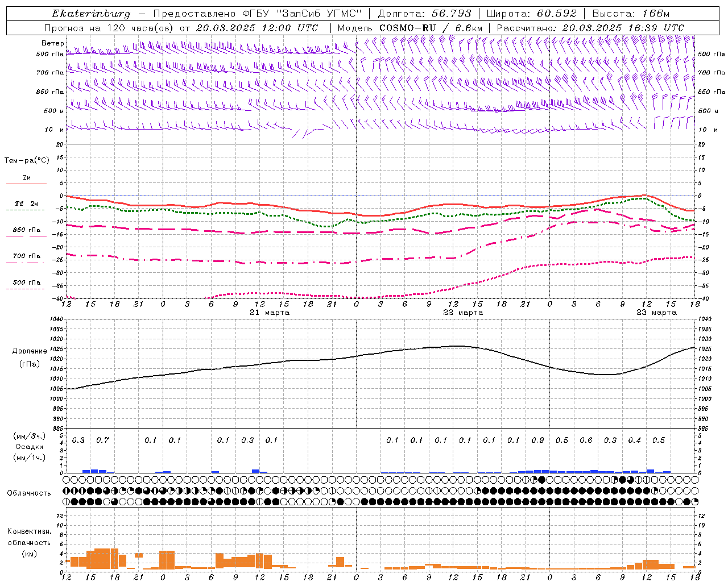728x582 pixels.
Task: Click the (гПа) pressure unit label
Action: [x=29, y=364]
